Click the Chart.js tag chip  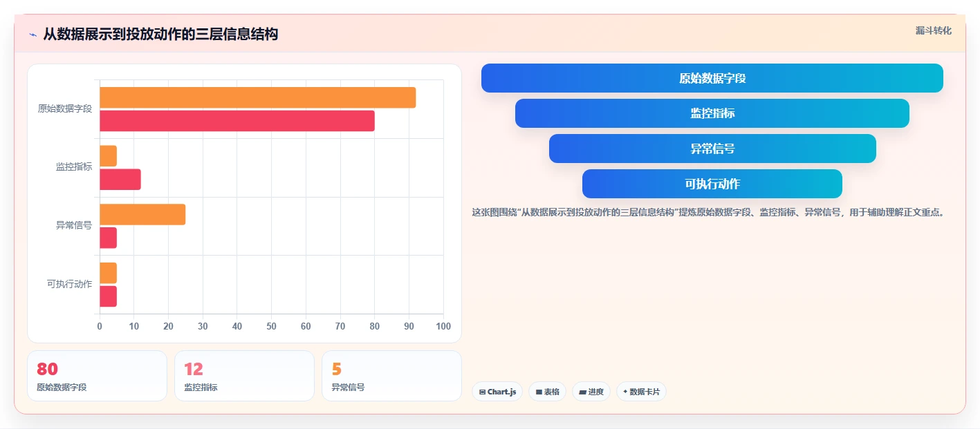point(497,392)
